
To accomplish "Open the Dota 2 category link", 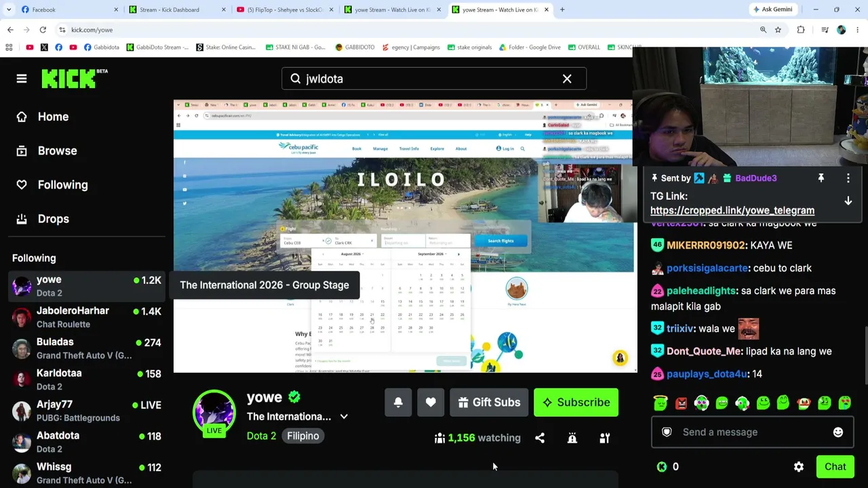I will (x=261, y=436).
